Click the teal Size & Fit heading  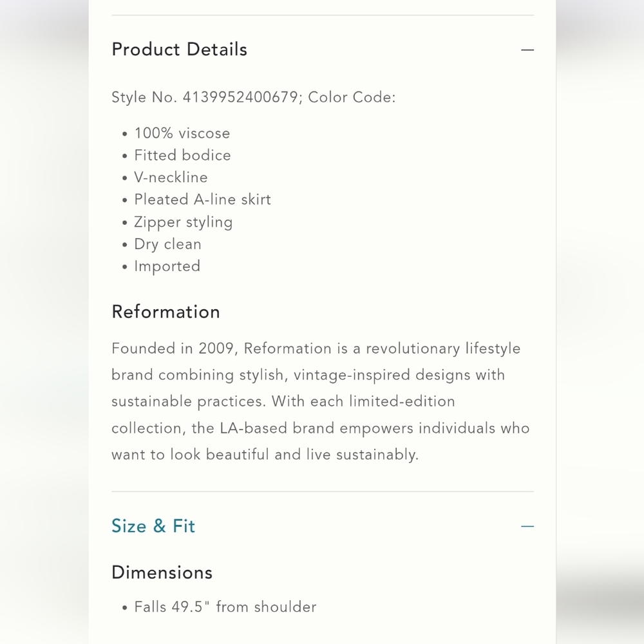point(153,526)
